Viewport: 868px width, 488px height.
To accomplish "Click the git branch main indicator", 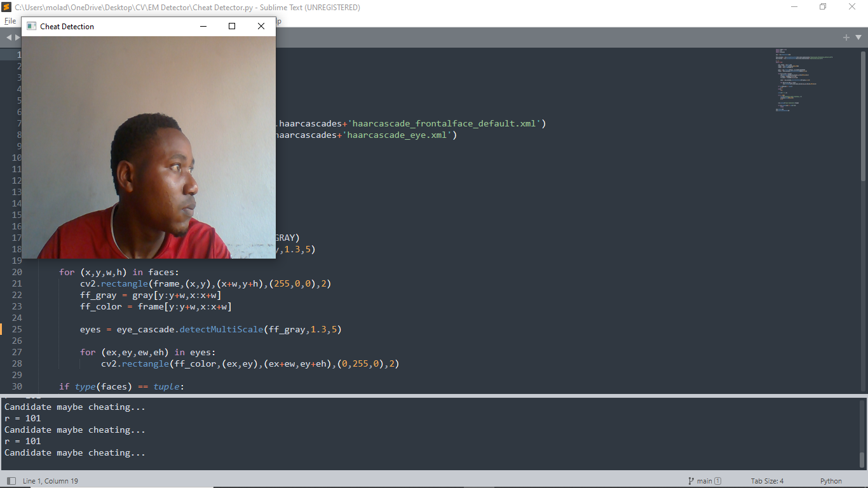I will pos(704,481).
